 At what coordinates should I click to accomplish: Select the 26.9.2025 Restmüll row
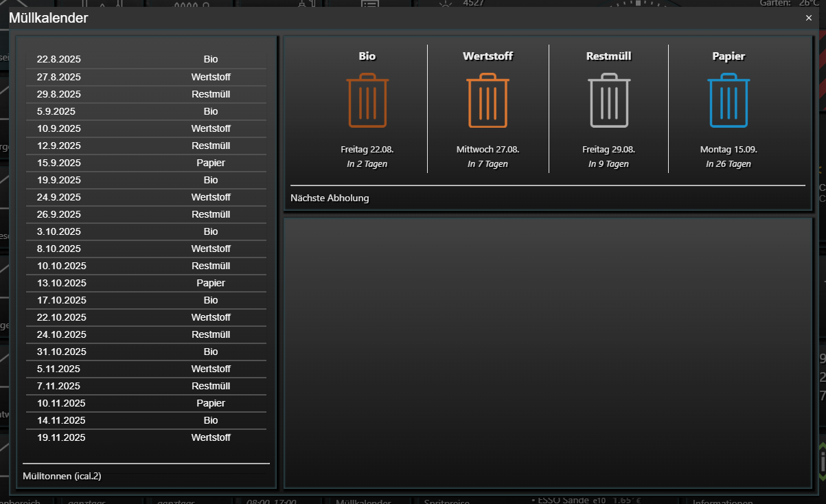(146, 214)
